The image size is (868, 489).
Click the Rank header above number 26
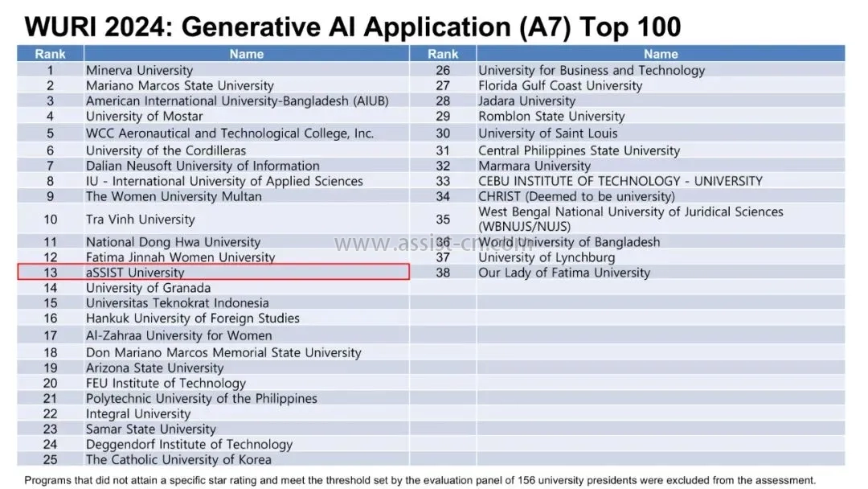pos(443,54)
